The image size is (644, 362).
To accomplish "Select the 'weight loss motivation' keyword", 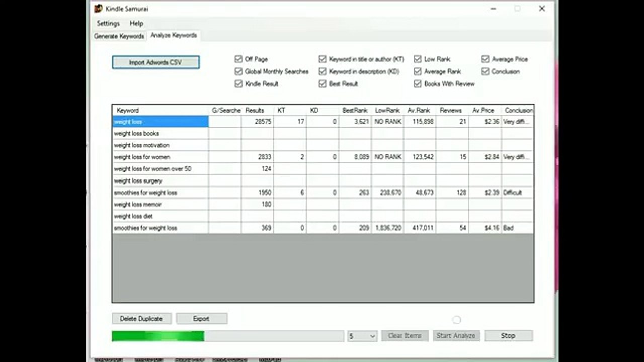I will click(160, 145).
